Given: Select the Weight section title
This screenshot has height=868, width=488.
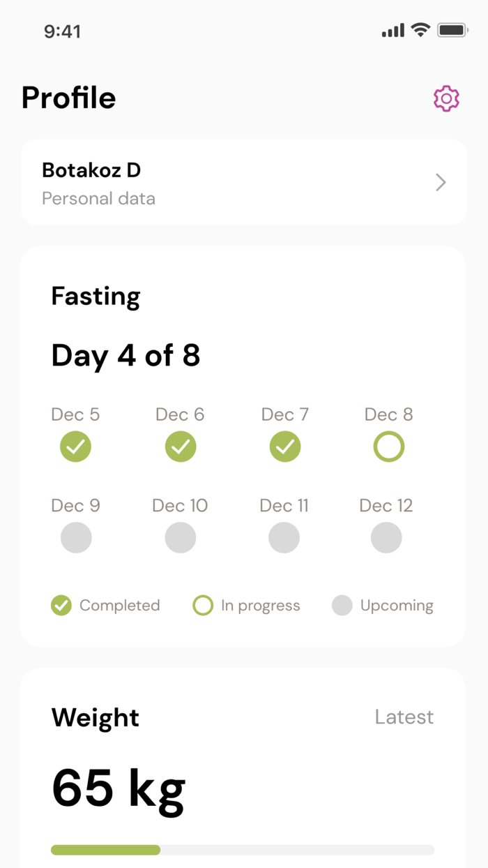Looking at the screenshot, I should [x=95, y=717].
